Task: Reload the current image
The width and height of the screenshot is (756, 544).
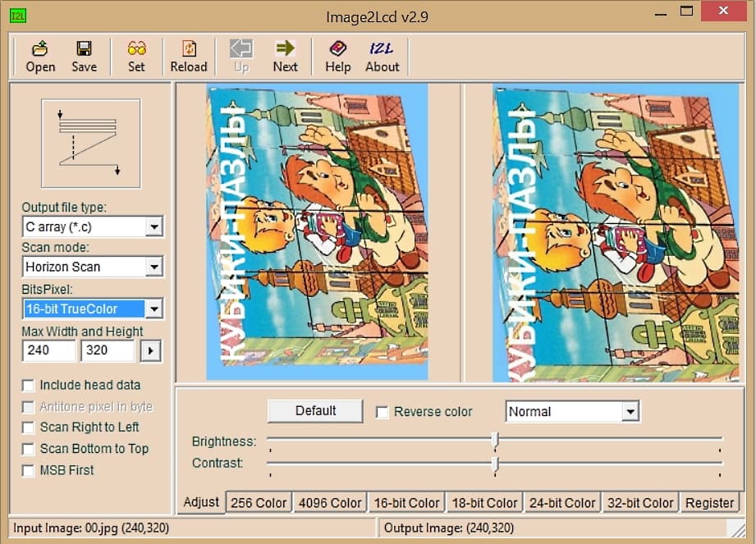Action: pos(189,57)
